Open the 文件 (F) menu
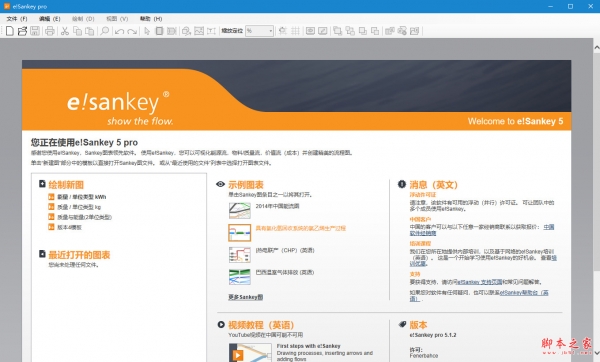The height and width of the screenshot is (362, 600). (x=16, y=19)
